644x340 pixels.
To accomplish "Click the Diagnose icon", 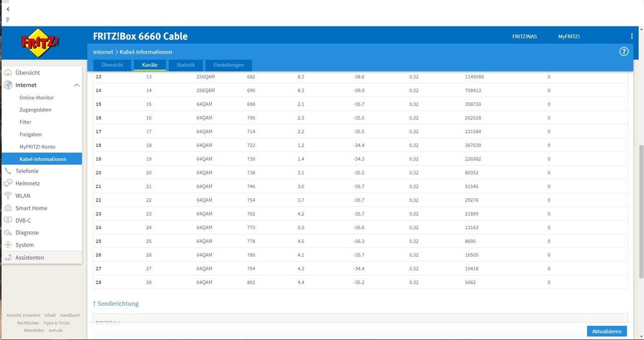I will (x=8, y=232).
